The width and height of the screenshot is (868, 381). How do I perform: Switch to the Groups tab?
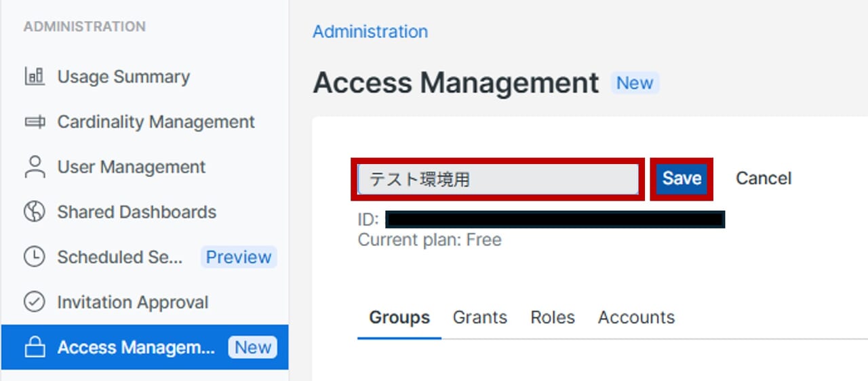tap(399, 317)
